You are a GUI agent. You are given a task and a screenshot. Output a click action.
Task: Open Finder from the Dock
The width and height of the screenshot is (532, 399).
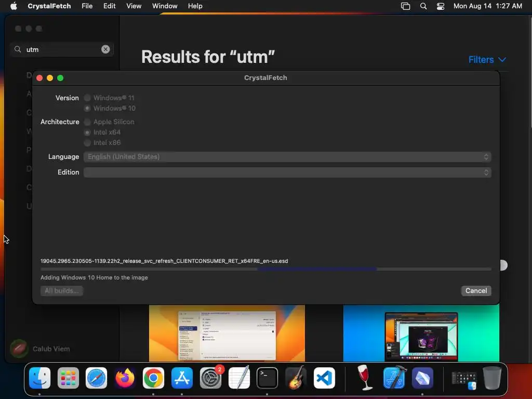coord(39,378)
